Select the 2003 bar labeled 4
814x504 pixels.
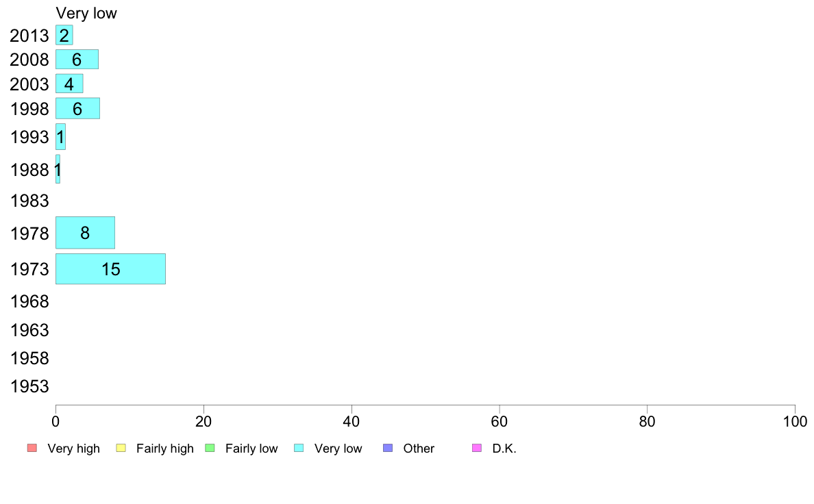(x=69, y=84)
